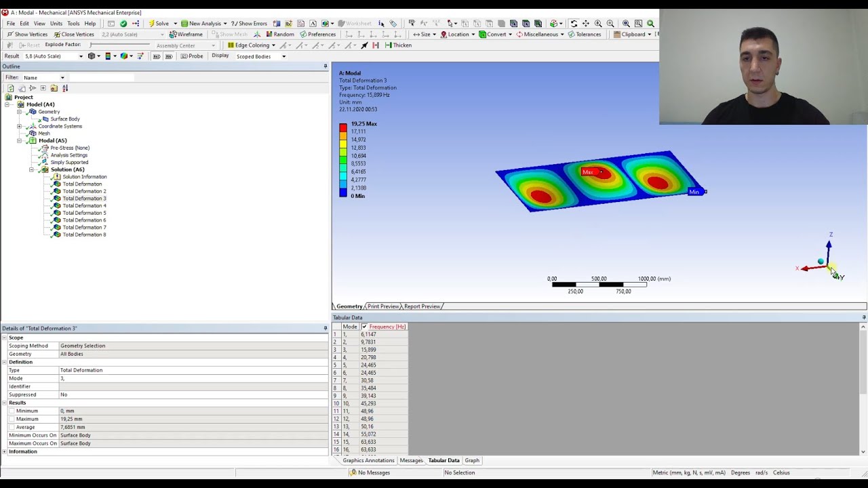Open the Messages tab
Image resolution: width=868 pixels, height=488 pixels.
[411, 460]
